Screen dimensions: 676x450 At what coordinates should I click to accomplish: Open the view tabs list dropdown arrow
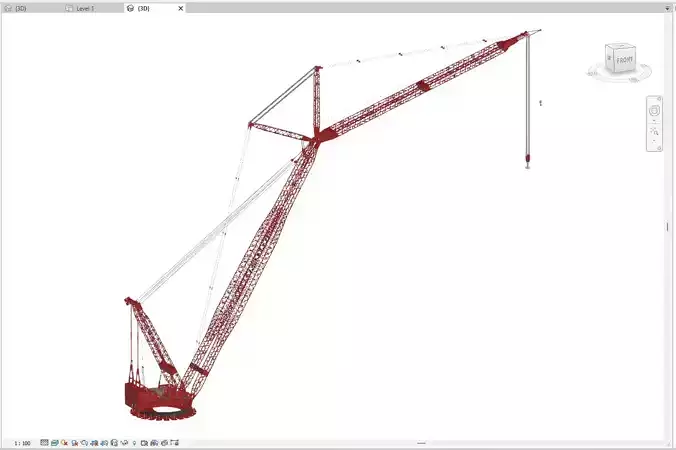tap(667, 8)
